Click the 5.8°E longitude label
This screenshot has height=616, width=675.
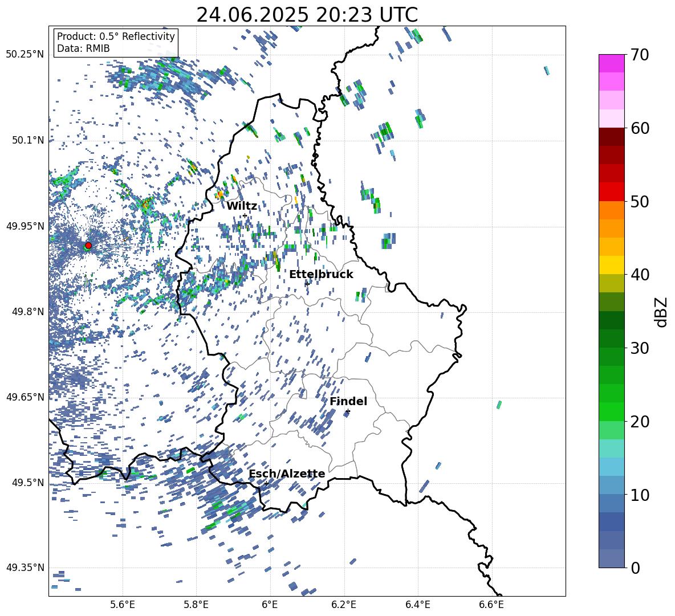click(196, 605)
